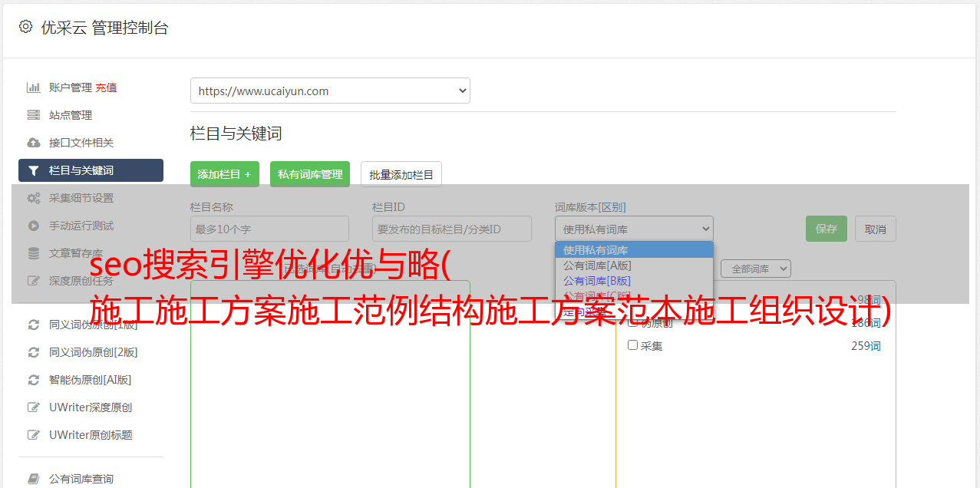Click the book icon for 公有词库查询

[x=34, y=479]
